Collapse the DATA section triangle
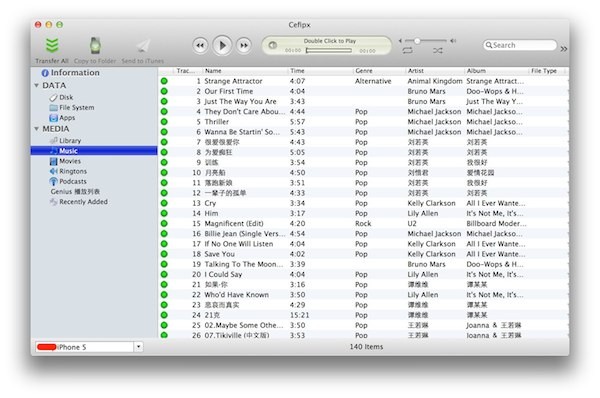The image size is (600, 398). tap(37, 85)
